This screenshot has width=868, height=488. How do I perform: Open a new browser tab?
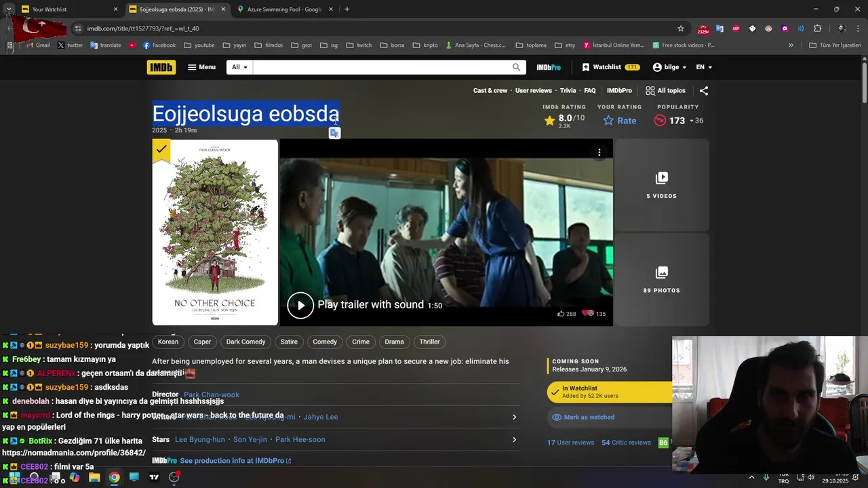point(347,9)
